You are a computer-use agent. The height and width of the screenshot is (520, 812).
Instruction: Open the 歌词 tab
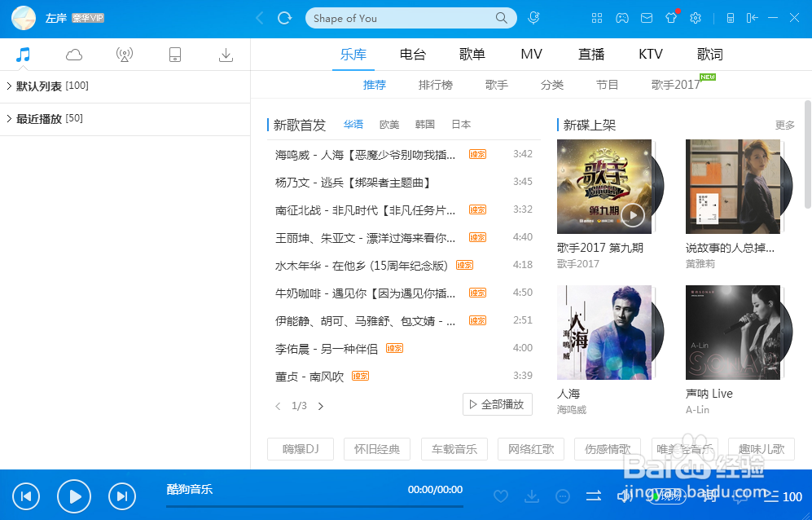(709, 54)
